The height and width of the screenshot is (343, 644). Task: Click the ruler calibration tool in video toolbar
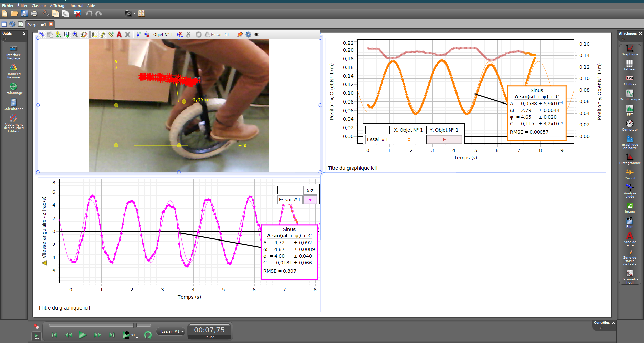click(111, 34)
